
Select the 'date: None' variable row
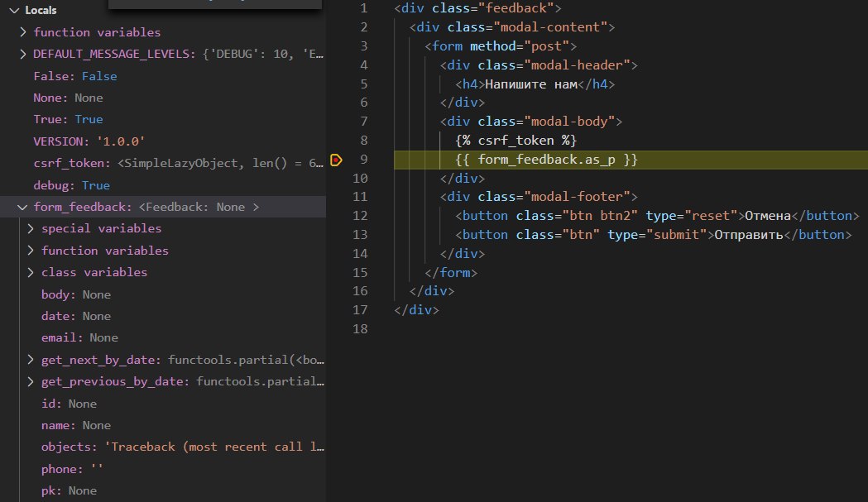(163, 316)
